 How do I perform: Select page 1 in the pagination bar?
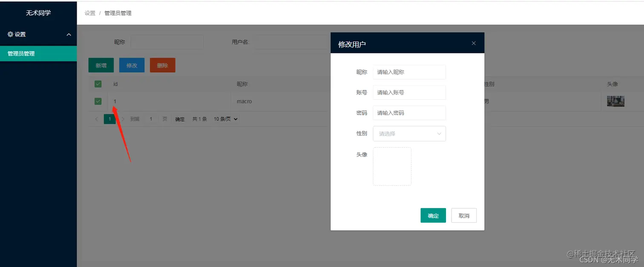[110, 119]
